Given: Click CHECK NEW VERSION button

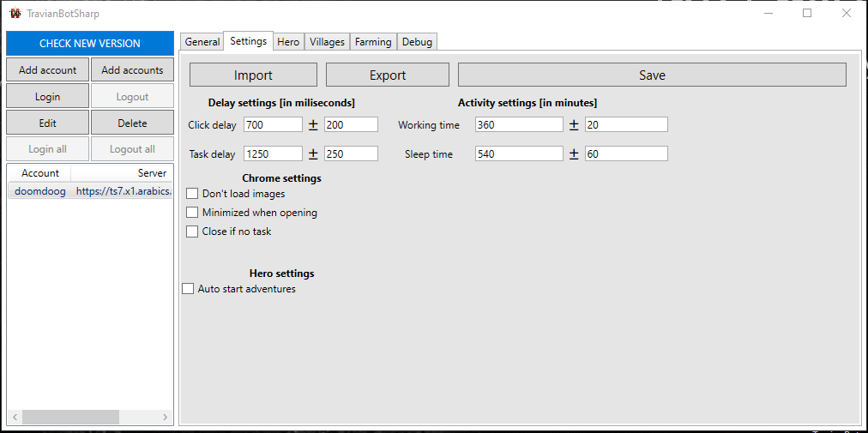Looking at the screenshot, I should pyautogui.click(x=90, y=43).
